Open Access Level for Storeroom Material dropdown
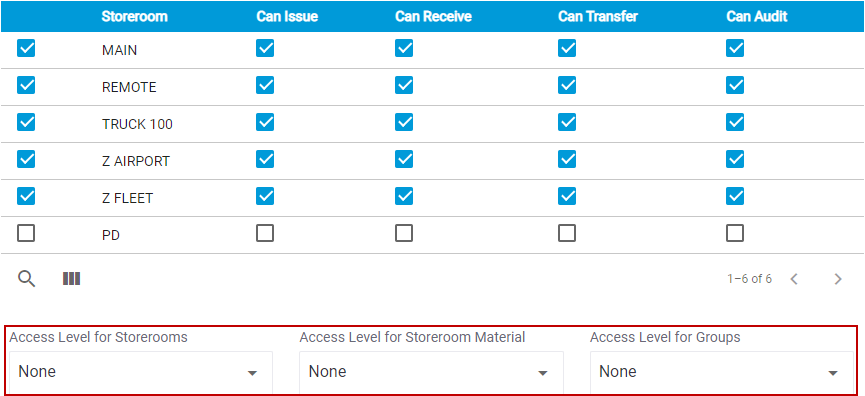Image resolution: width=865 pixels, height=396 pixels. tap(431, 372)
